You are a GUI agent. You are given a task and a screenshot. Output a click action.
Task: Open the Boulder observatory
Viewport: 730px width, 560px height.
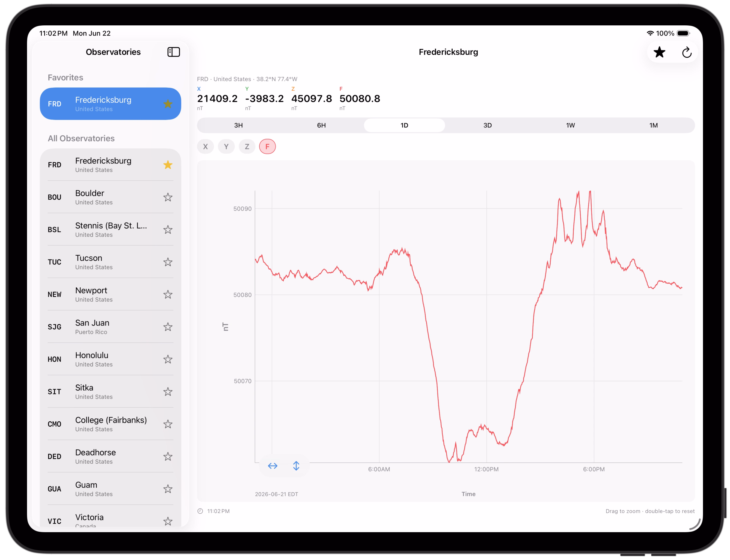(110, 197)
